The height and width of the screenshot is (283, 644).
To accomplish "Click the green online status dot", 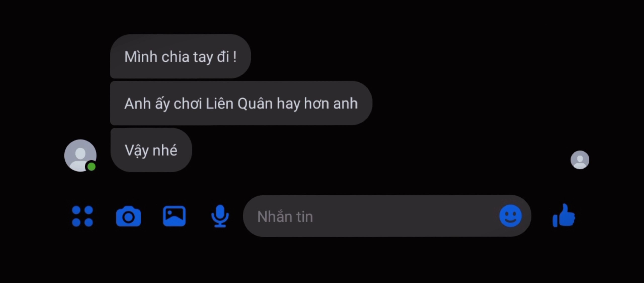I will click(91, 167).
